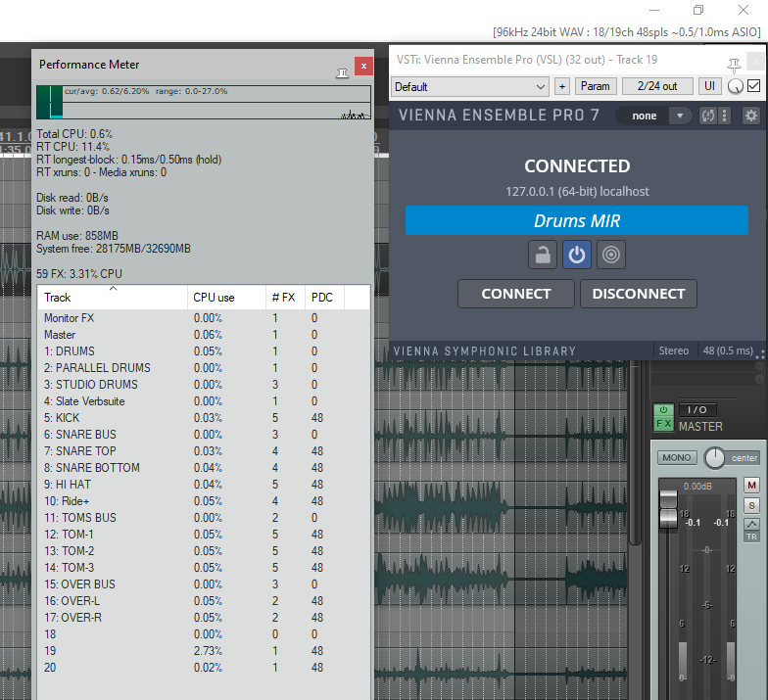Select the '17: OVER-R' row

204,618
